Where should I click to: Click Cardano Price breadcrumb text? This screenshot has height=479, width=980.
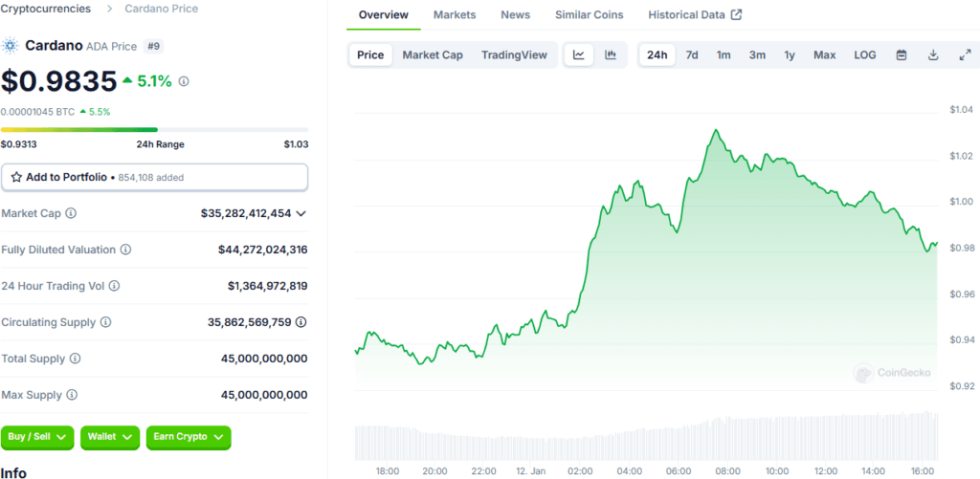click(161, 9)
